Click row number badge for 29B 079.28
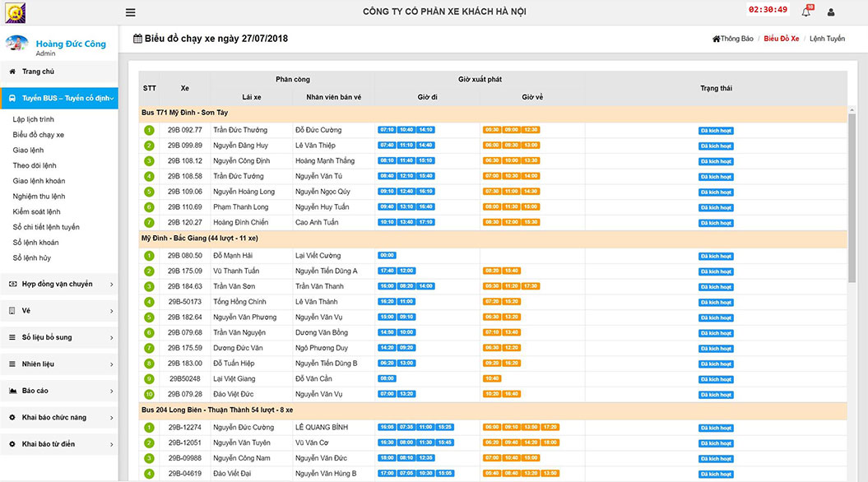The width and height of the screenshot is (868, 482). coord(149,395)
